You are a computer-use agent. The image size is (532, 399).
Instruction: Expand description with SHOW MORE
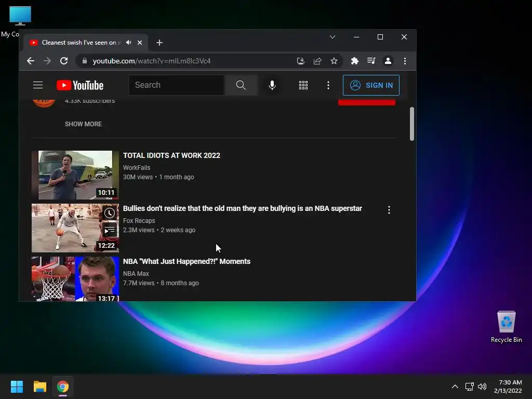(x=84, y=124)
